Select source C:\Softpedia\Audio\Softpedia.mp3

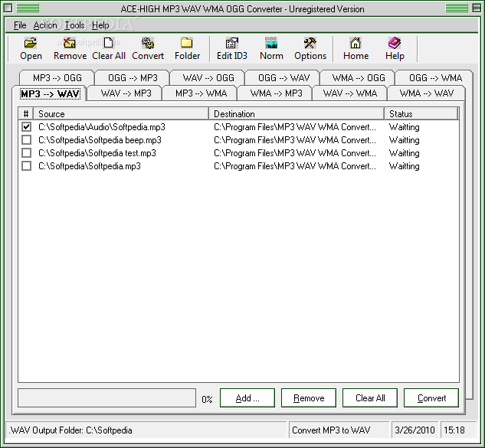click(x=102, y=127)
